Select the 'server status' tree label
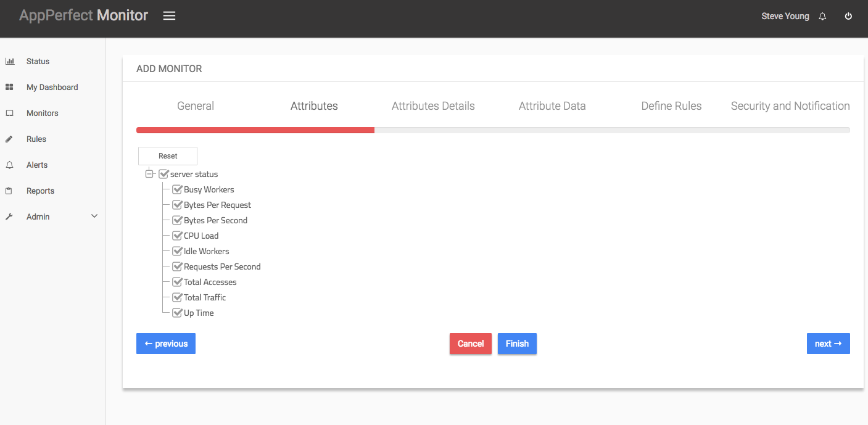Image resolution: width=868 pixels, height=425 pixels. click(194, 174)
